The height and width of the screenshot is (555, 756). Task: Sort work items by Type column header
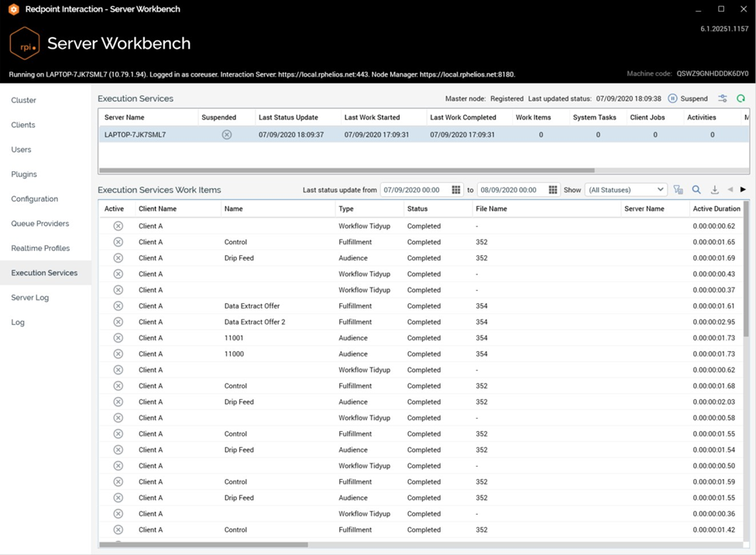click(x=346, y=209)
